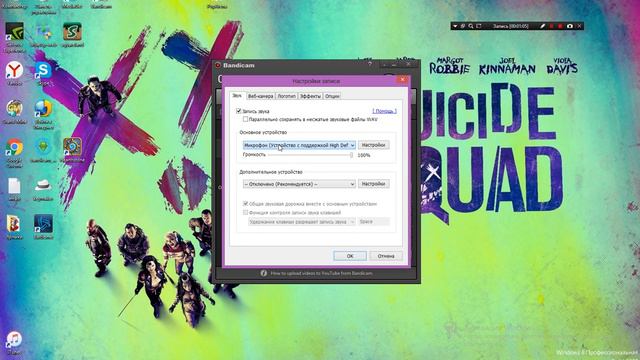The width and height of the screenshot is (640, 360).
Task: Switch to the 'Веб-камера' tab
Action: (260, 96)
